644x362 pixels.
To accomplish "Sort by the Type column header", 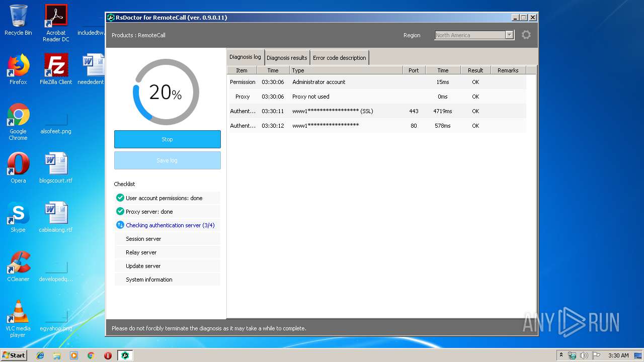I will point(346,70).
